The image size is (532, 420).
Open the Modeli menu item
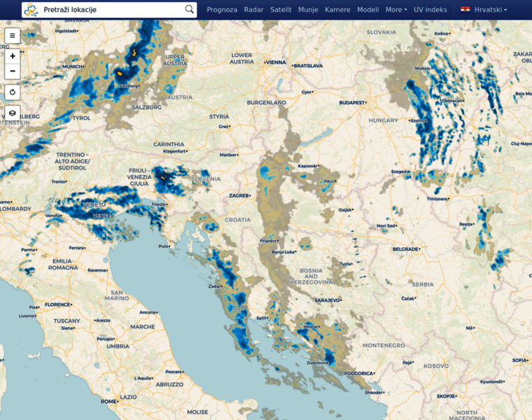pyautogui.click(x=367, y=10)
